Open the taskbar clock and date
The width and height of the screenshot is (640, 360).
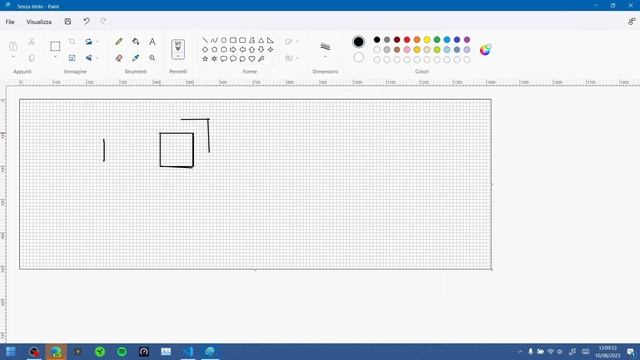pos(607,351)
